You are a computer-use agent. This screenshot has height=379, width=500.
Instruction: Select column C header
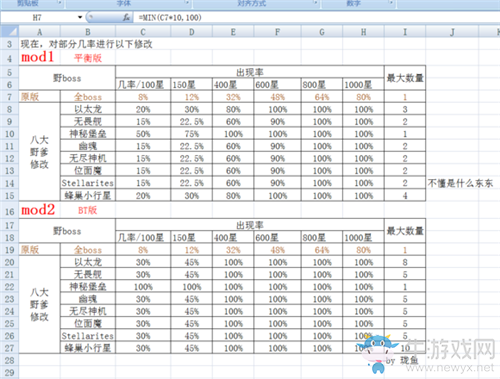tap(143, 32)
